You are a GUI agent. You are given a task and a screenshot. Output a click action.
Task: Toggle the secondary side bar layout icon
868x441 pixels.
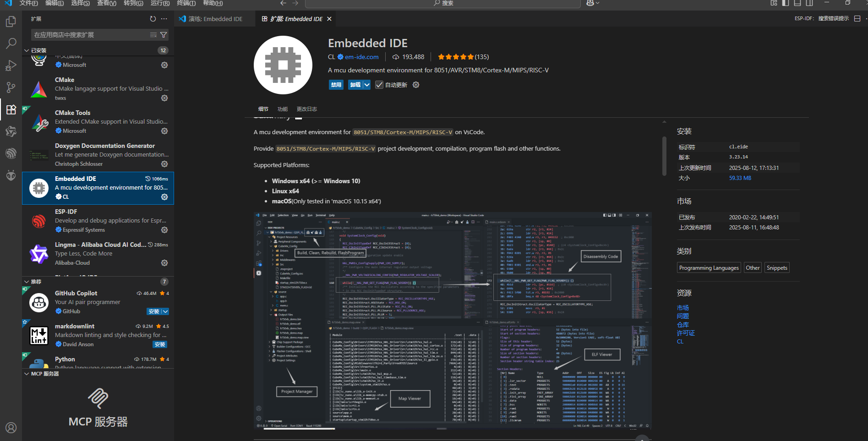[809, 3]
